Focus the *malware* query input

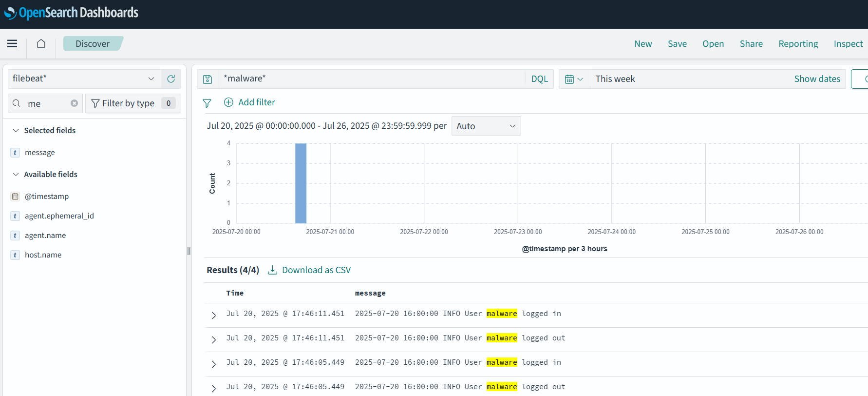coord(372,79)
